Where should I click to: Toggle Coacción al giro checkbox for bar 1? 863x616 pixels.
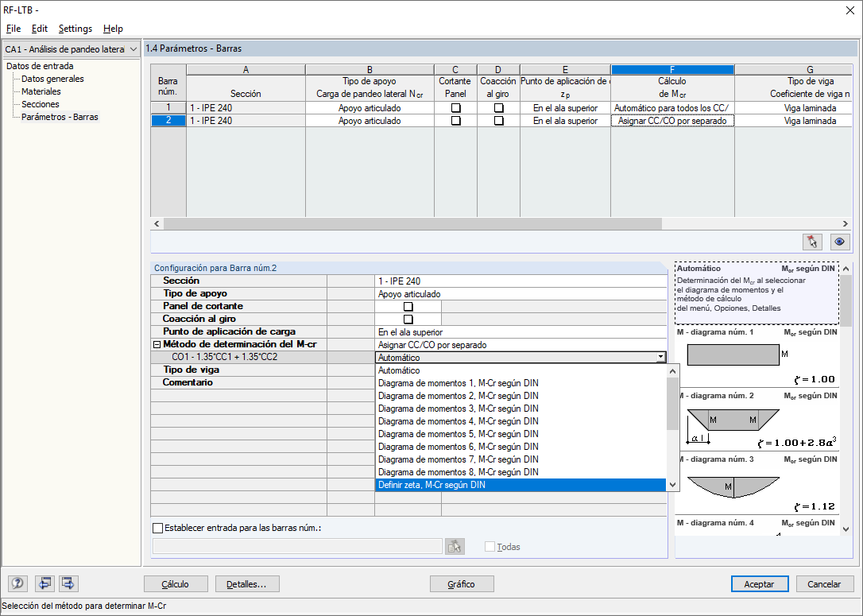(498, 108)
